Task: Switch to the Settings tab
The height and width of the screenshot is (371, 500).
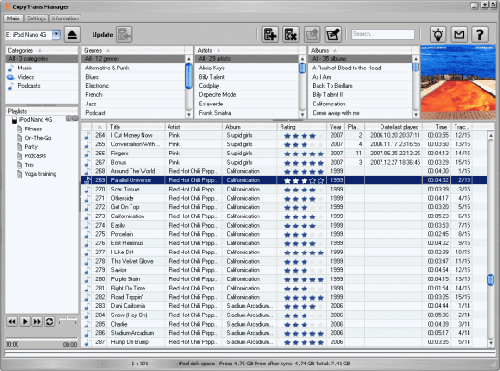Action: pyautogui.click(x=36, y=18)
